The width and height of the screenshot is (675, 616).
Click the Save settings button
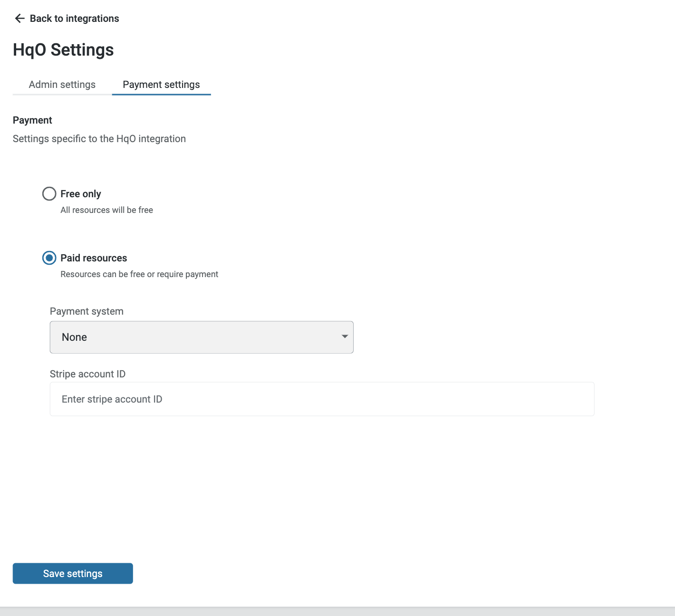tap(73, 573)
